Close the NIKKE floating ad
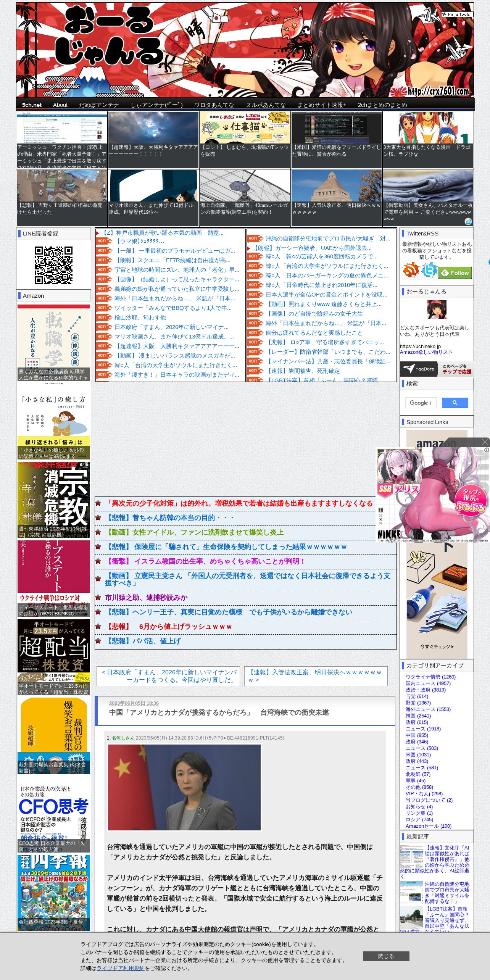The width and height of the screenshot is (490, 980). tap(485, 442)
